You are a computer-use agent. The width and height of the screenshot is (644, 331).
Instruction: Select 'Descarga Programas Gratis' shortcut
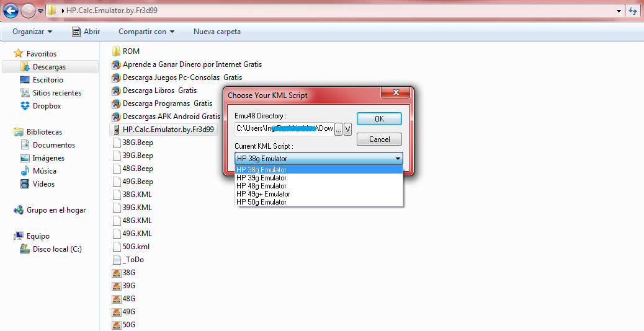[x=168, y=104]
